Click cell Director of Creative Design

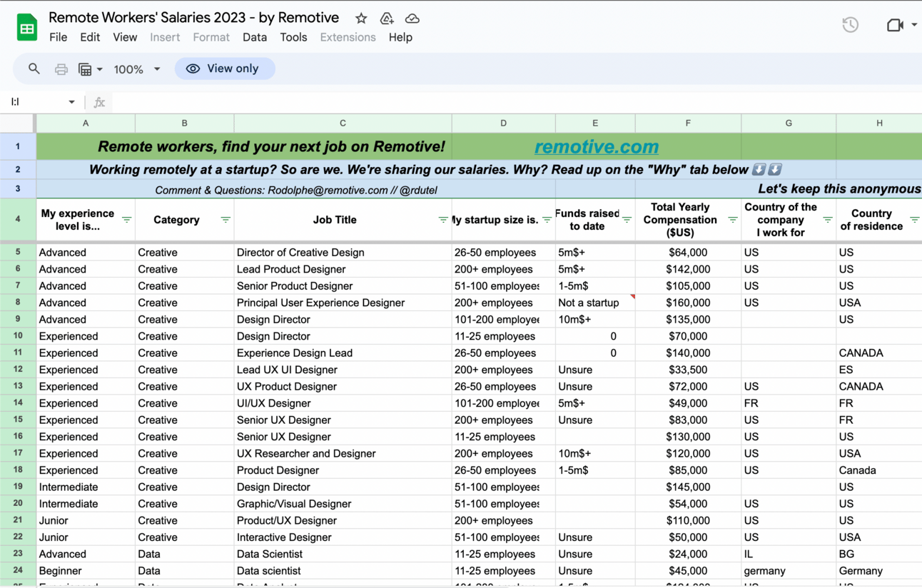coord(343,253)
